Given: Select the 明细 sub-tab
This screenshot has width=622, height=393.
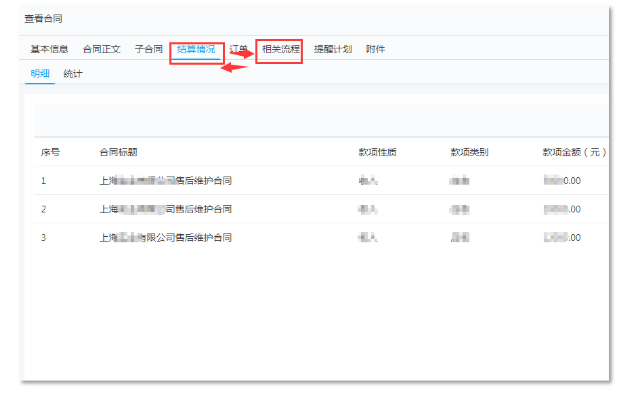Looking at the screenshot, I should click(40, 73).
